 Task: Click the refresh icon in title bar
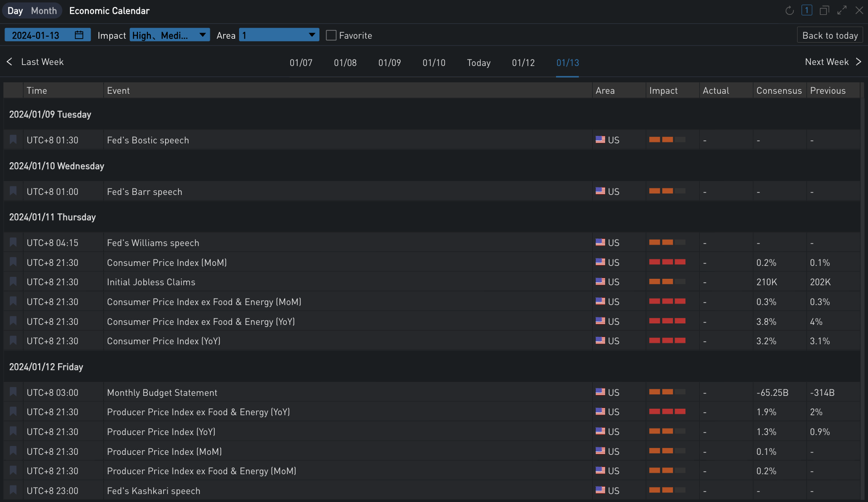click(x=790, y=10)
